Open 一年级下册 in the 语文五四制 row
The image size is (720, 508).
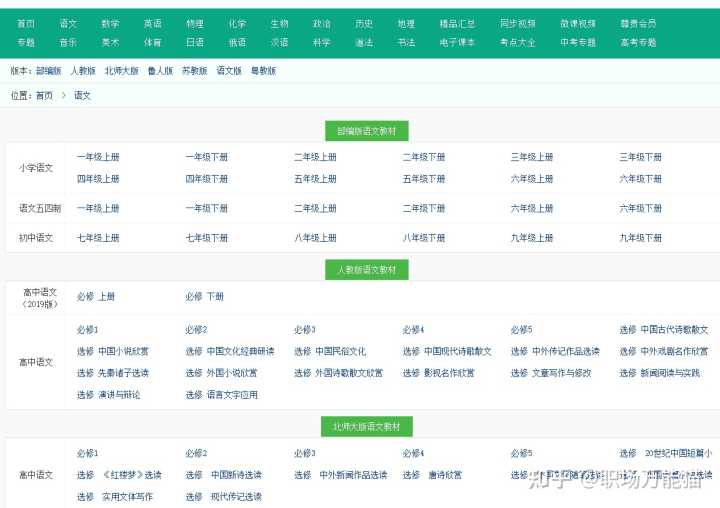click(x=207, y=209)
